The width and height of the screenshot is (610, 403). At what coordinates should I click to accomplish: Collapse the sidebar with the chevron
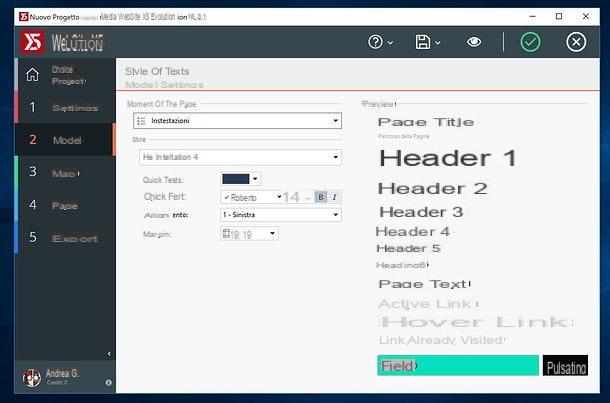point(109,354)
